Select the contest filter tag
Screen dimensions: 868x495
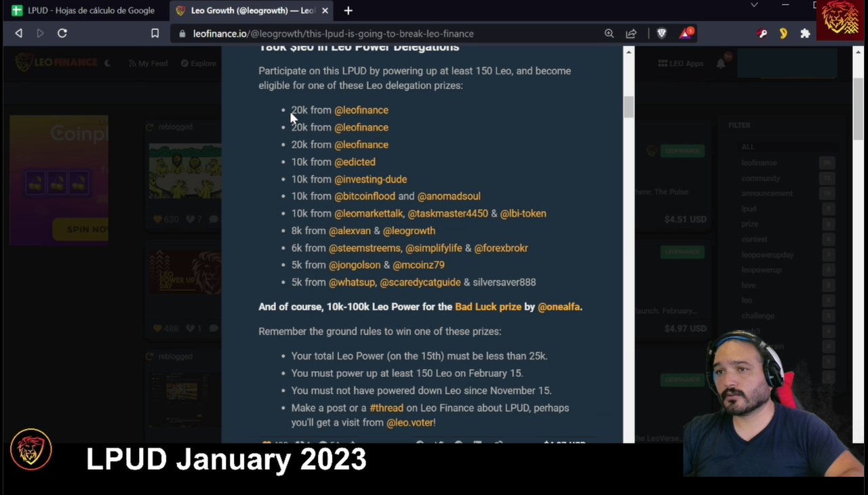pos(754,239)
